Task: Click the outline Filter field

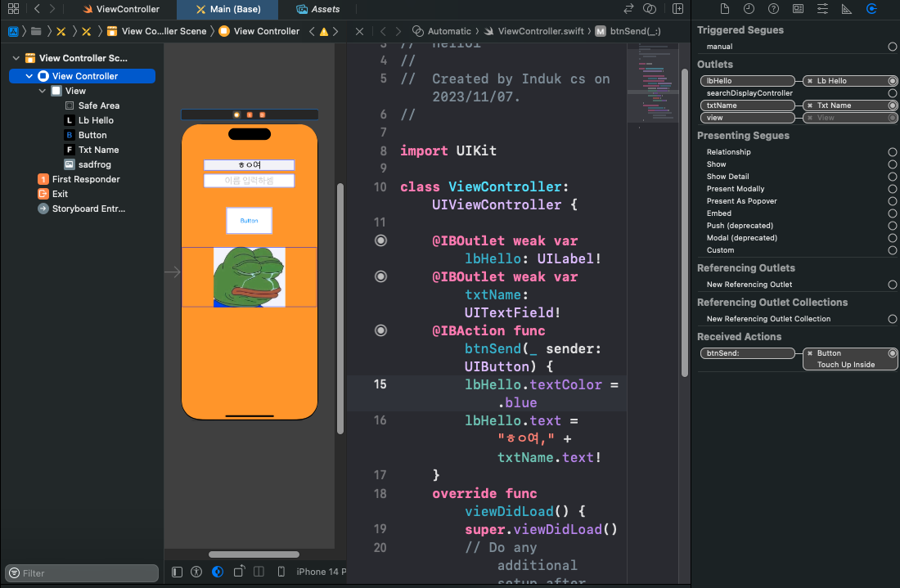Action: click(82, 573)
